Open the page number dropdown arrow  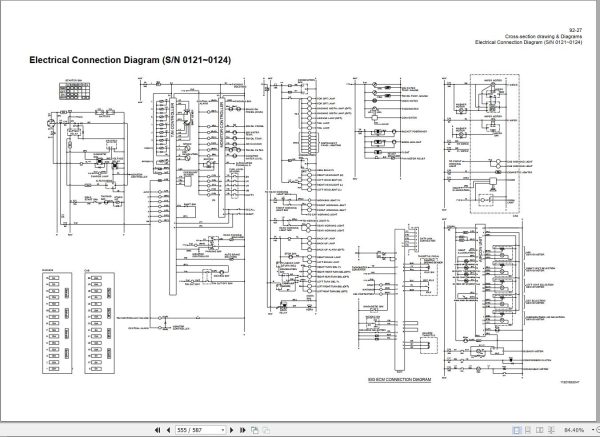223,430
